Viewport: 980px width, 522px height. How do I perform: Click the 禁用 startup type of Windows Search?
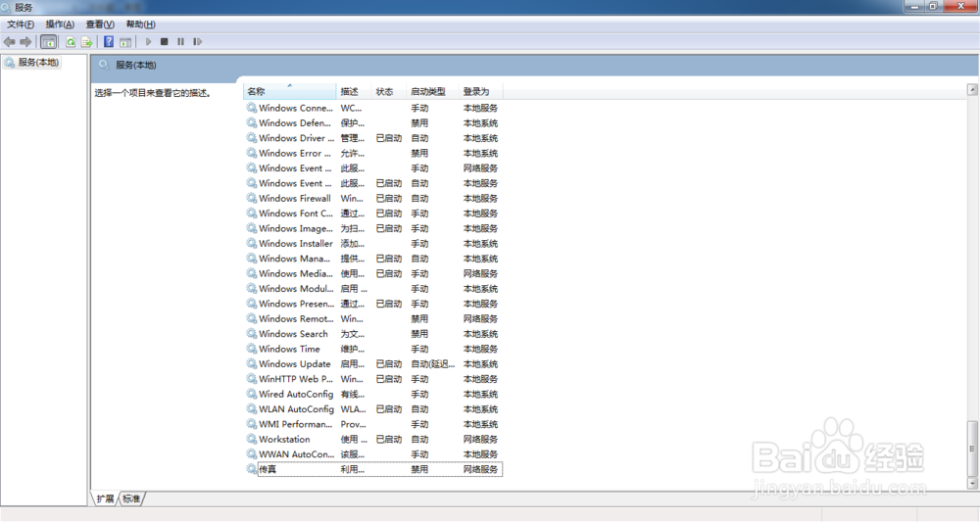point(419,334)
